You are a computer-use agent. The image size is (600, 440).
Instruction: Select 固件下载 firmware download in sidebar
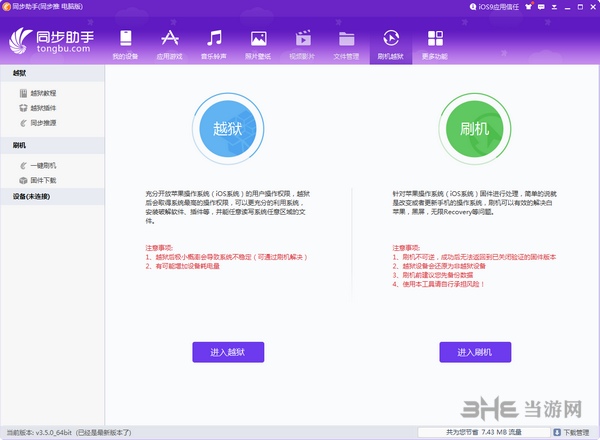tap(38, 180)
